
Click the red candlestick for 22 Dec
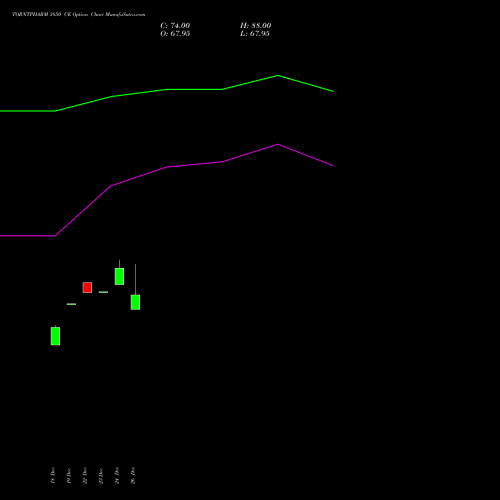pyautogui.click(x=87, y=287)
